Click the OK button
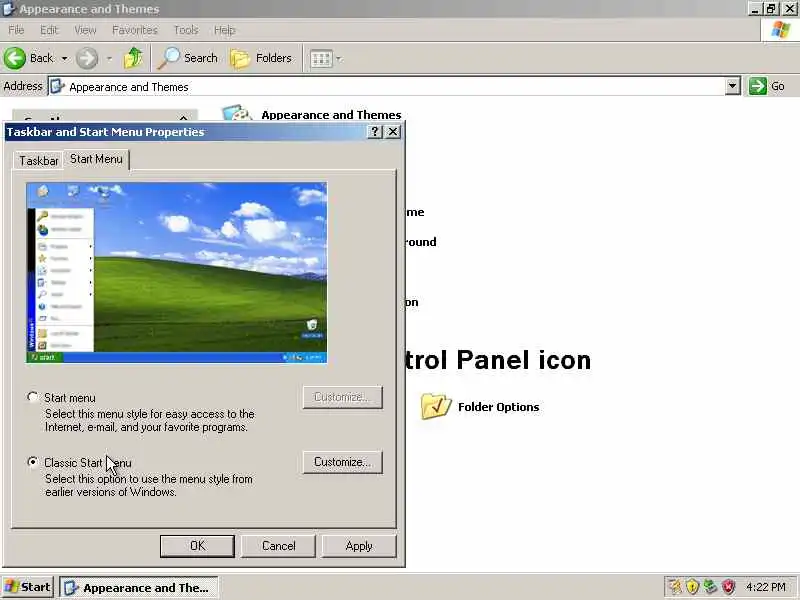The image size is (800, 600). click(x=197, y=546)
